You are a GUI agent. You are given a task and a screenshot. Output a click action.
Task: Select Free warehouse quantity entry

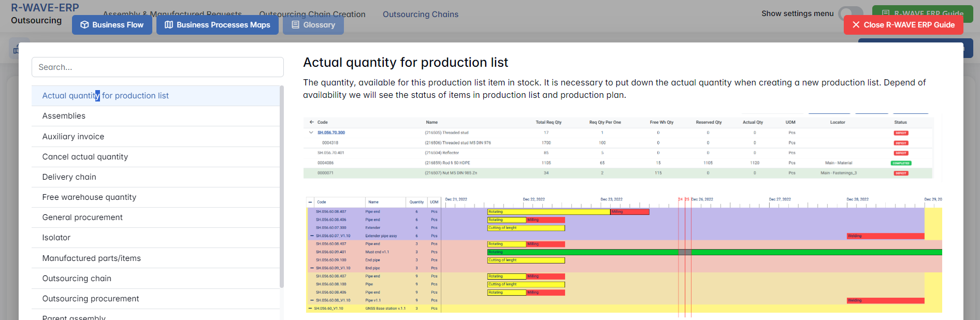90,197
